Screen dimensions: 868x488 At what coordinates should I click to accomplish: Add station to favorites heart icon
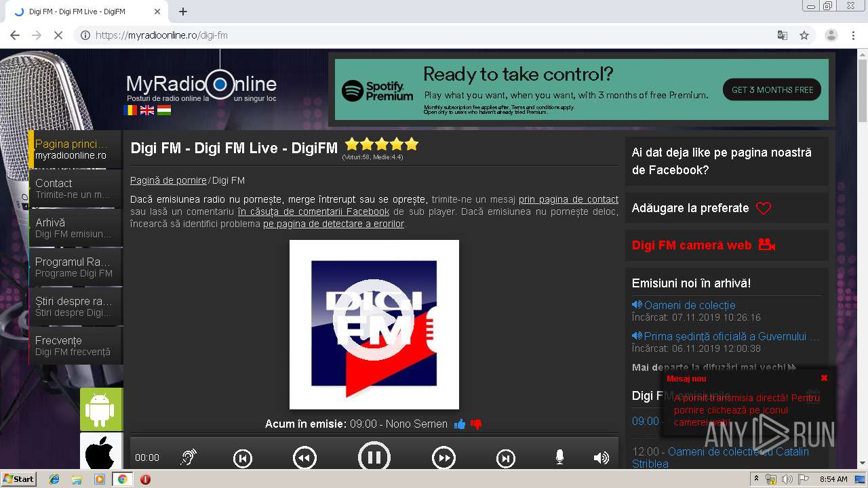pos(764,209)
